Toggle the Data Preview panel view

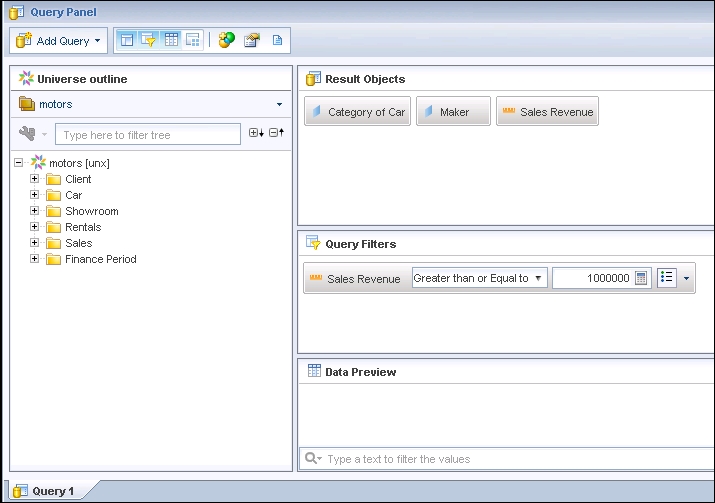tap(171, 40)
